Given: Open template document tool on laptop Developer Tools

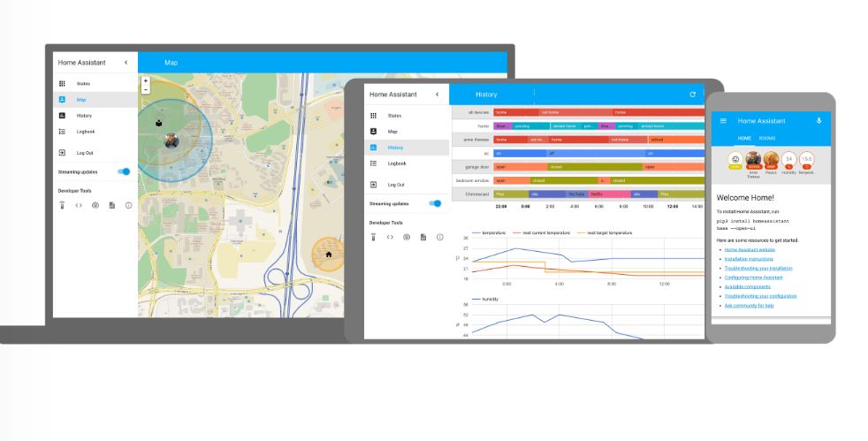Looking at the screenshot, I should coord(112,205).
